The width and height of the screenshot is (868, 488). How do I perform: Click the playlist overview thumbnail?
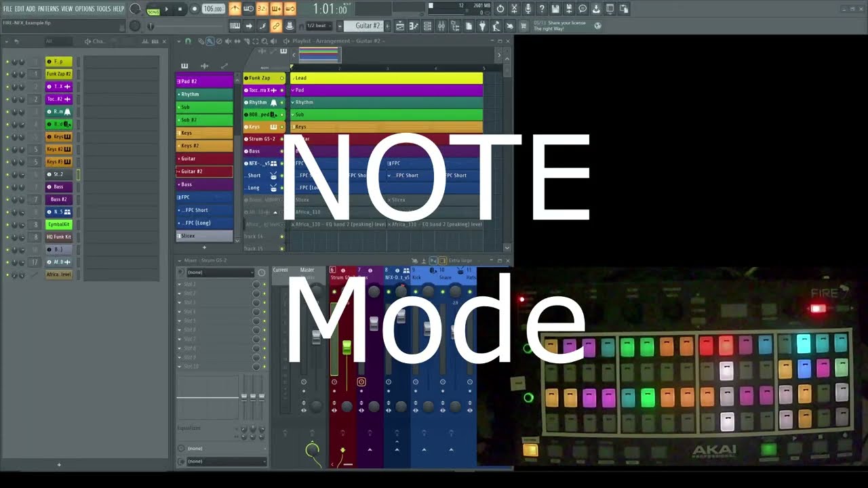pos(319,55)
